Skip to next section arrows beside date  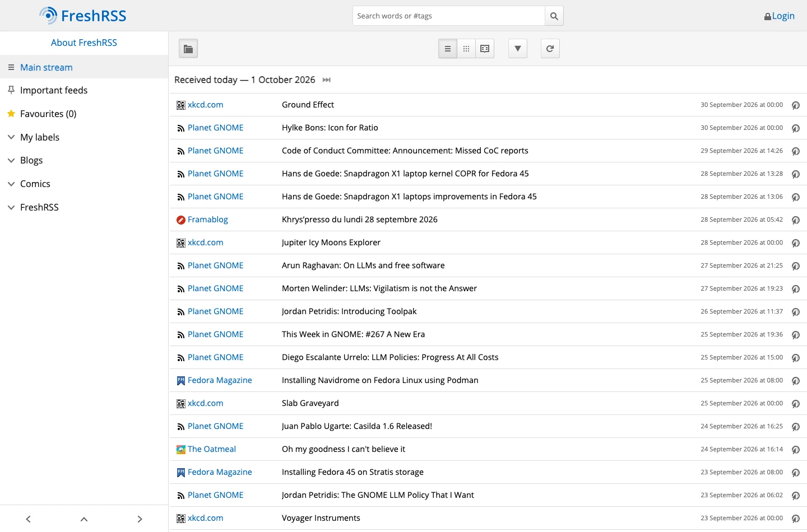coord(327,80)
